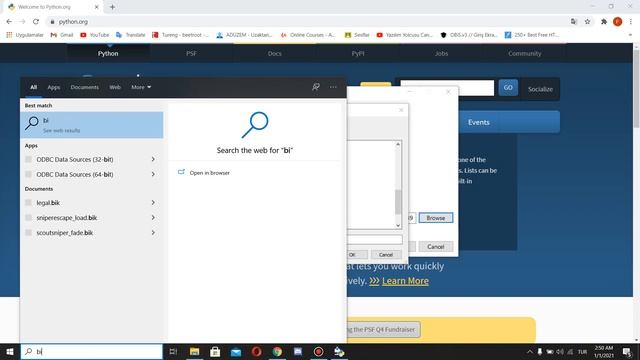Open Microsoft Store from the taskbar

pos(215,351)
